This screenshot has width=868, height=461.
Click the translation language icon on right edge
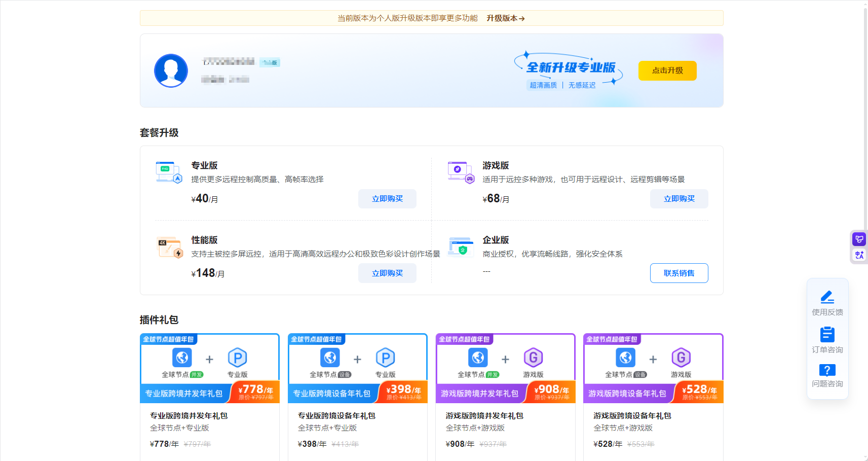pos(859,255)
